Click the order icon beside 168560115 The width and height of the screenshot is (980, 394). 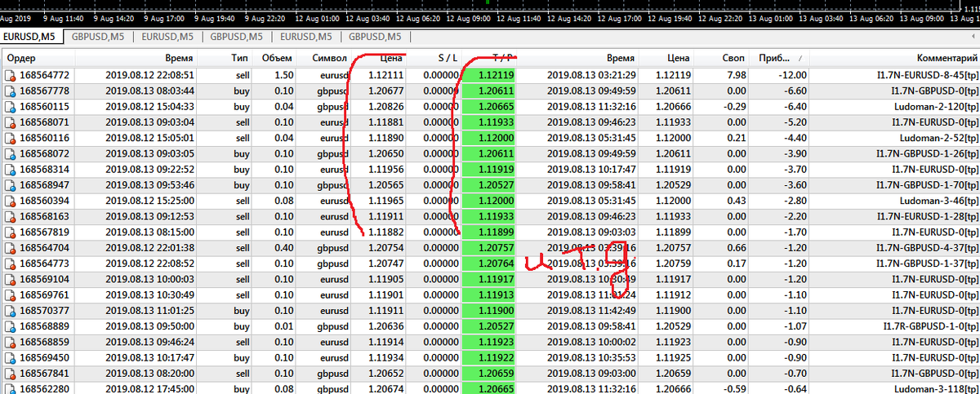point(10,106)
